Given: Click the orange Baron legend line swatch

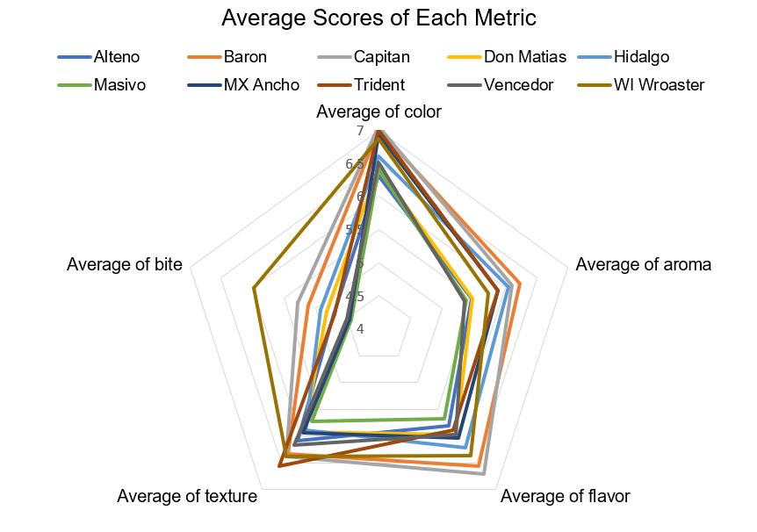Looking at the screenshot, I should point(205,58).
